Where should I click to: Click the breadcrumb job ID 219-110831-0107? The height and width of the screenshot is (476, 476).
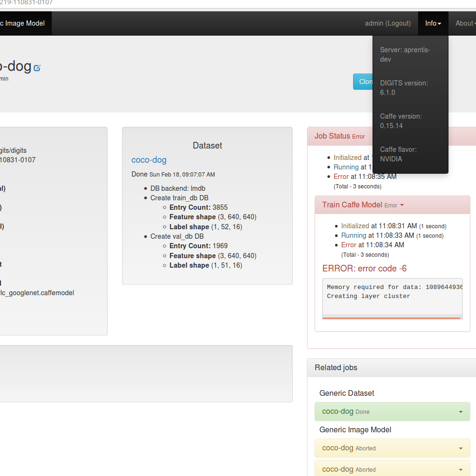pos(26,3)
